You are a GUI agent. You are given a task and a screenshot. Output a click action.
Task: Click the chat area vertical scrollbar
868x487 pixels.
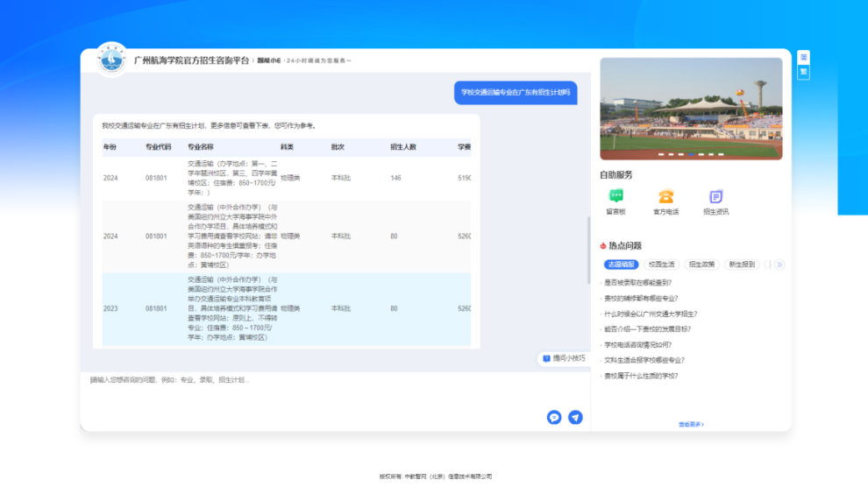tap(588, 236)
